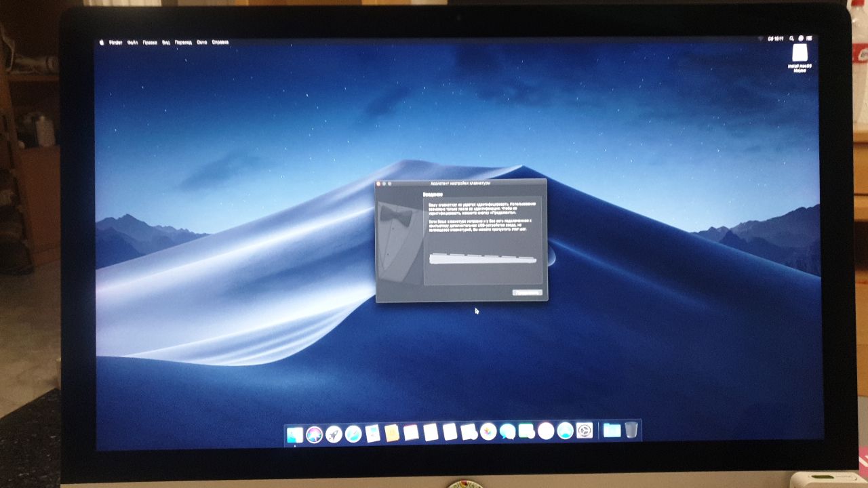Open System Preferences gear in Dock
This screenshot has width=868, height=488.
coord(585,430)
